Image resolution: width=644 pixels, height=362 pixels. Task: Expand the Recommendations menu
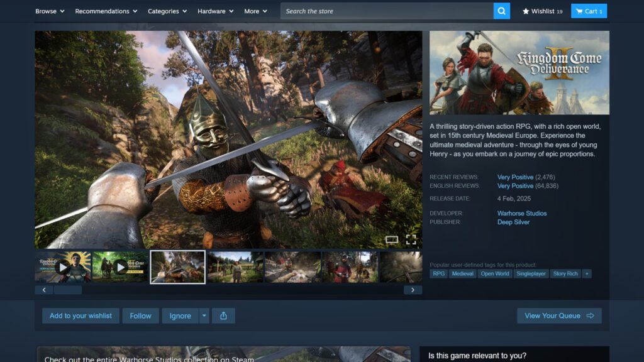(106, 11)
